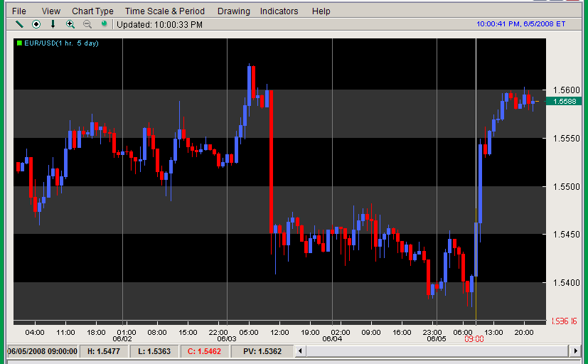The image size is (588, 364).
Task: Open the Drawing menu
Action: click(x=234, y=11)
